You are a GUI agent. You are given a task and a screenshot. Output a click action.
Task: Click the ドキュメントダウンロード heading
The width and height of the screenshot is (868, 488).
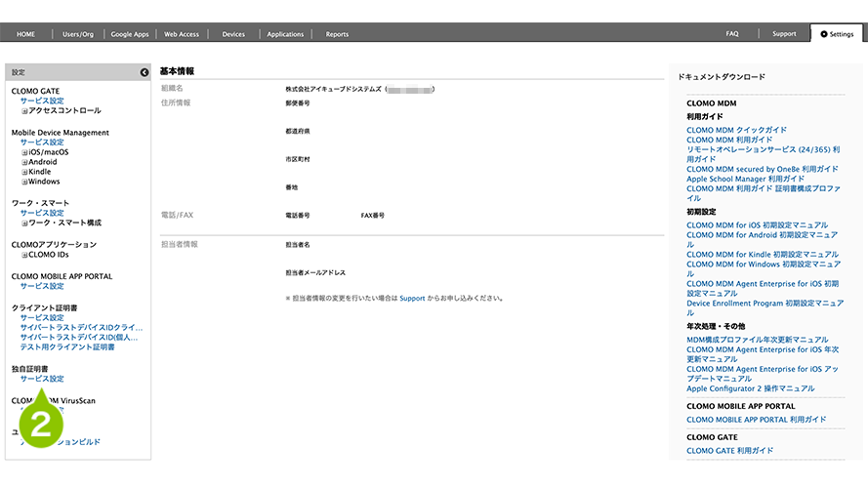[x=722, y=77]
